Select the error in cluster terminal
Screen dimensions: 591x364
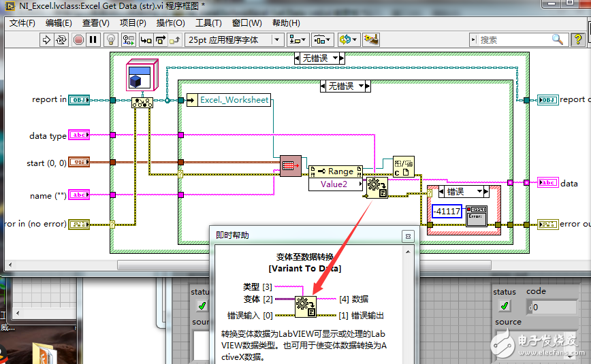tap(79, 225)
